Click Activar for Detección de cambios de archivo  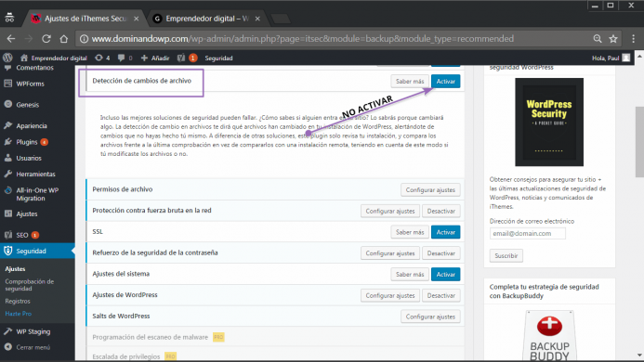click(446, 82)
